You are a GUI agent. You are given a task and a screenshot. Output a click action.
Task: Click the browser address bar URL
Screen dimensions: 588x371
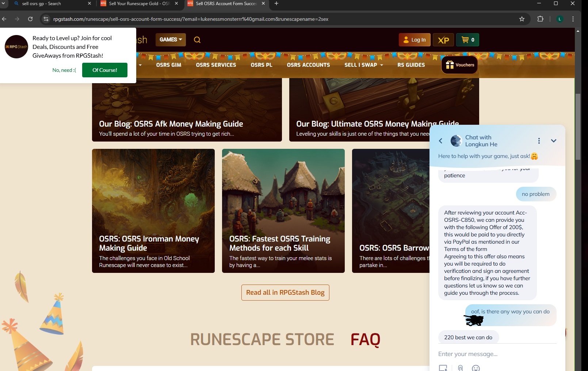(x=191, y=19)
